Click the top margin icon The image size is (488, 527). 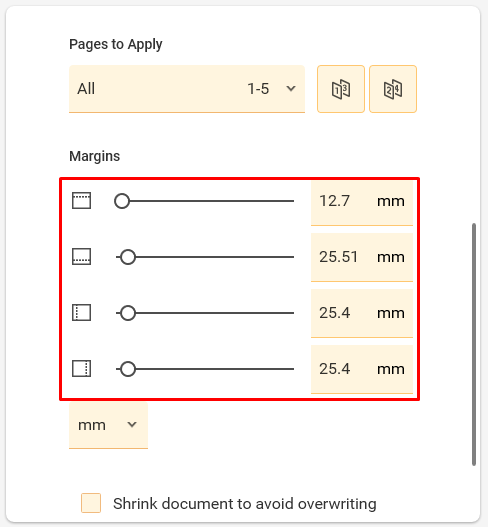81,201
